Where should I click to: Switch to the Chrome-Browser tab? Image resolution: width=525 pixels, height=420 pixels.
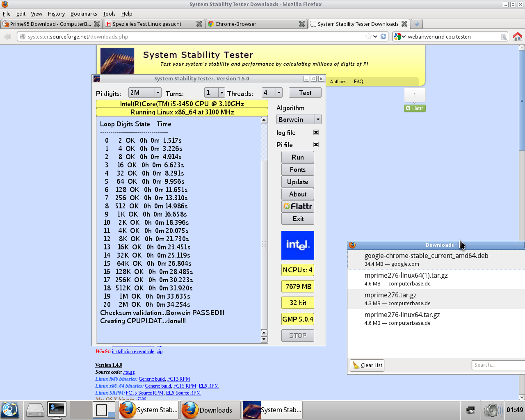(256, 24)
